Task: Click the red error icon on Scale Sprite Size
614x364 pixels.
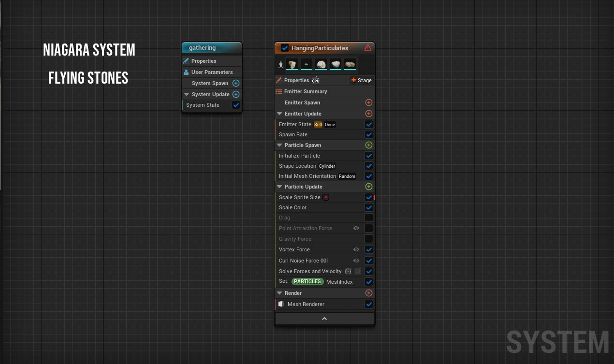Action: (x=326, y=197)
